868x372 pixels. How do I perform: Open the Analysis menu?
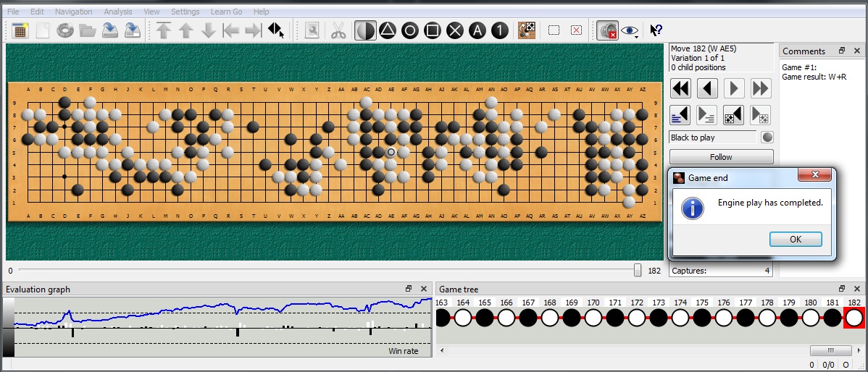click(118, 12)
